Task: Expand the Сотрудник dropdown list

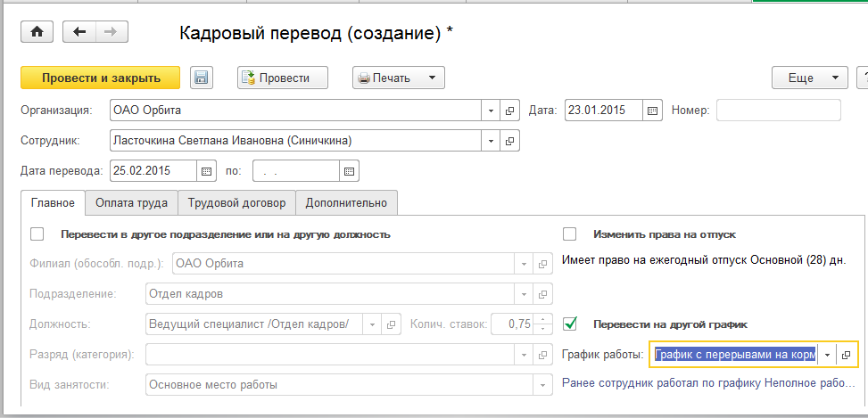Action: click(x=491, y=141)
